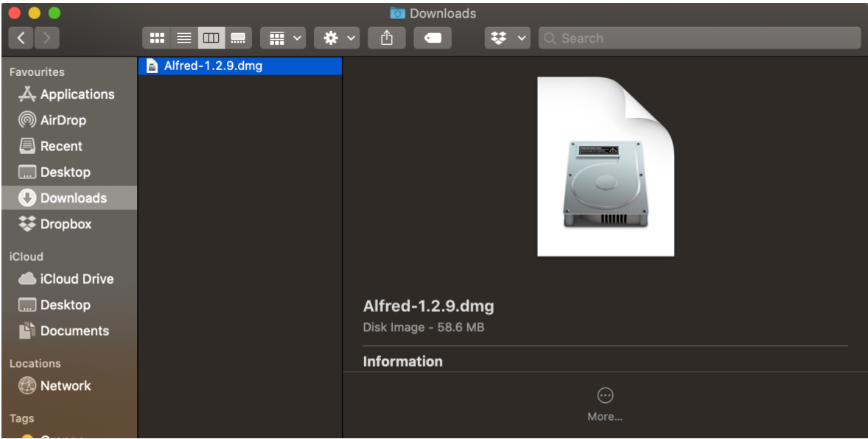Image resolution: width=868 pixels, height=439 pixels.
Task: Switch to icon view
Action: [157, 38]
